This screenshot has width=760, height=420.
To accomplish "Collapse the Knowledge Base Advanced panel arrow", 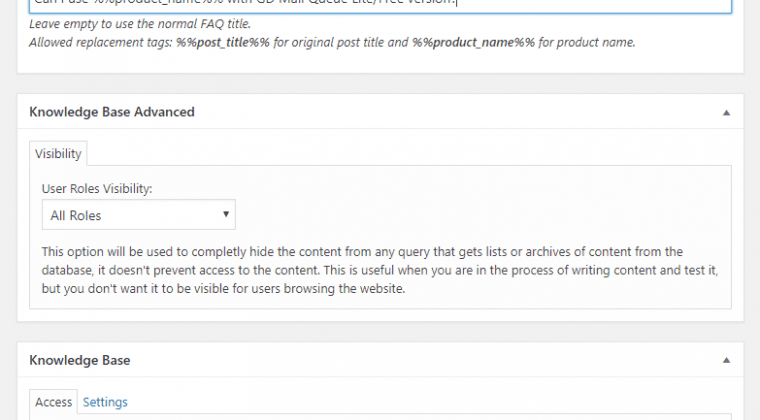I will [x=726, y=112].
